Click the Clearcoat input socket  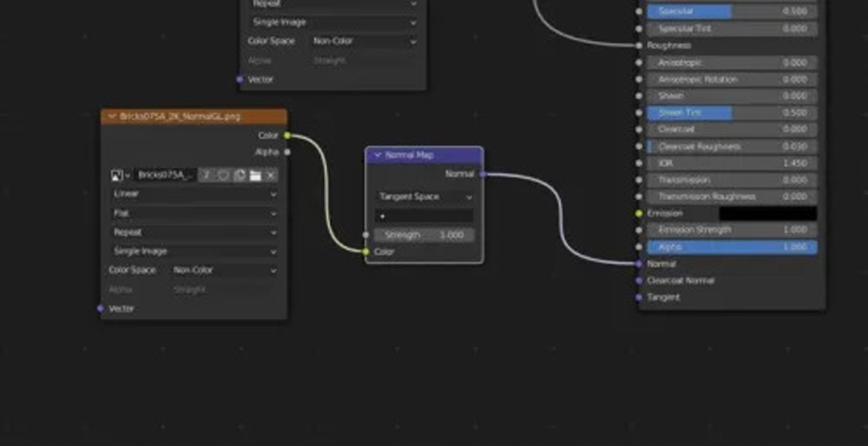[x=639, y=129]
